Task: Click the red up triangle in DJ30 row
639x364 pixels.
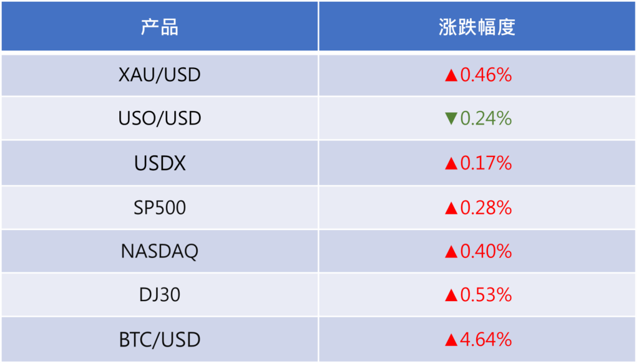Action: [451, 295]
